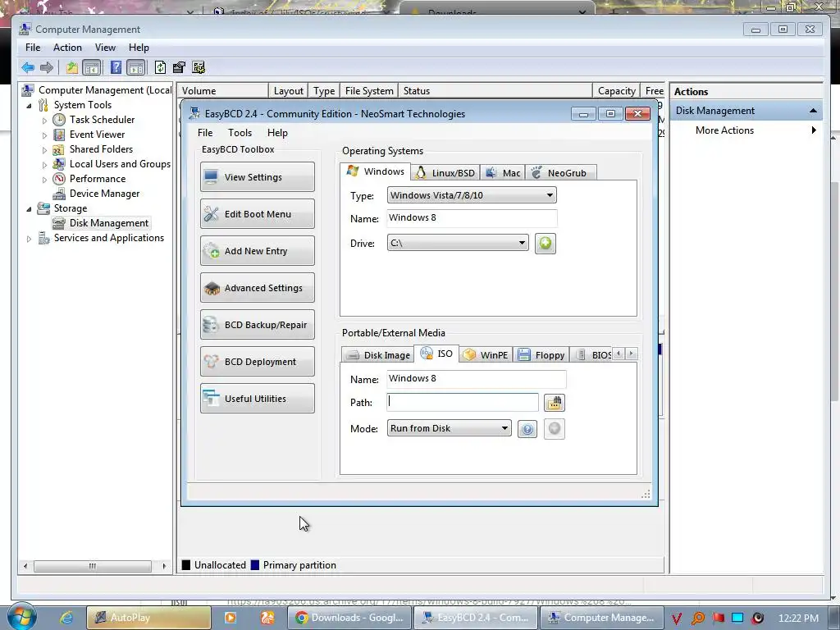840x630 pixels.
Task: Select Device Manager in the tree
Action: 104,194
